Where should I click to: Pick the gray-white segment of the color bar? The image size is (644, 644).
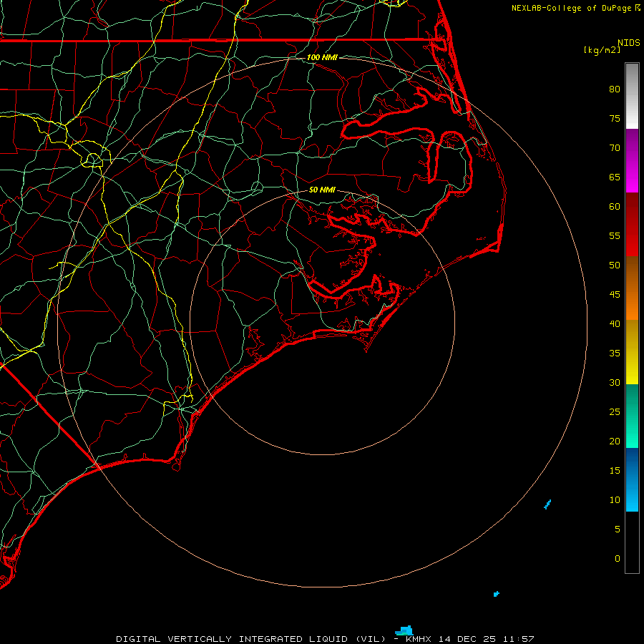pos(632,96)
